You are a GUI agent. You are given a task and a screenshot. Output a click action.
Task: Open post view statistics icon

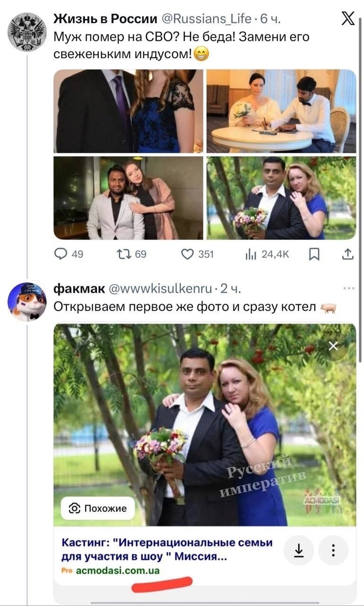point(251,254)
